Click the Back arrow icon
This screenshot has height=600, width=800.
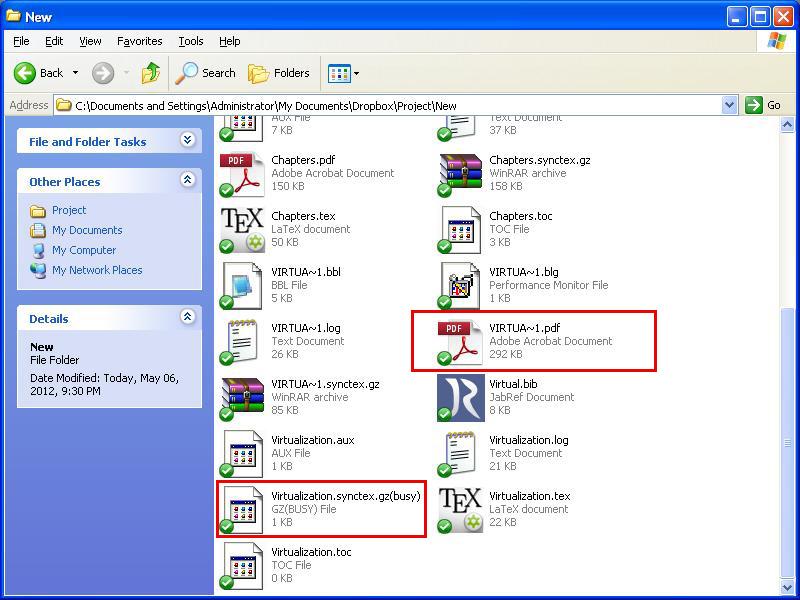pos(24,73)
